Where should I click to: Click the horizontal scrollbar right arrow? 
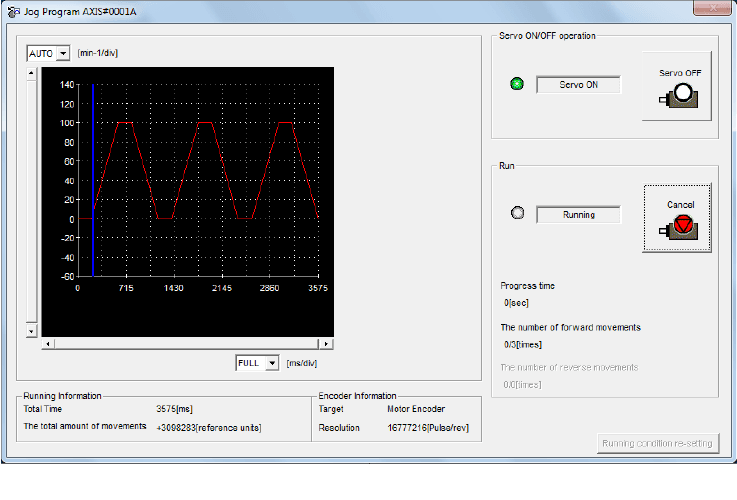329,344
